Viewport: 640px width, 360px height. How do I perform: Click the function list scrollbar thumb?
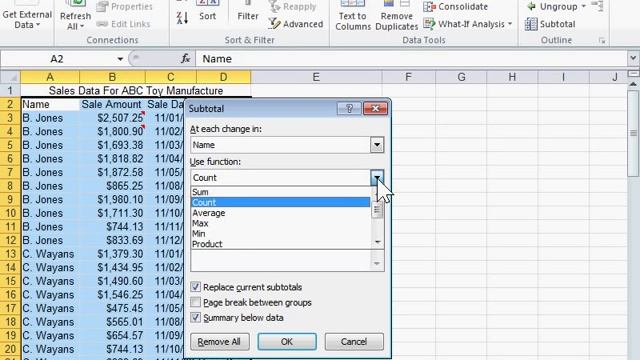point(377,211)
